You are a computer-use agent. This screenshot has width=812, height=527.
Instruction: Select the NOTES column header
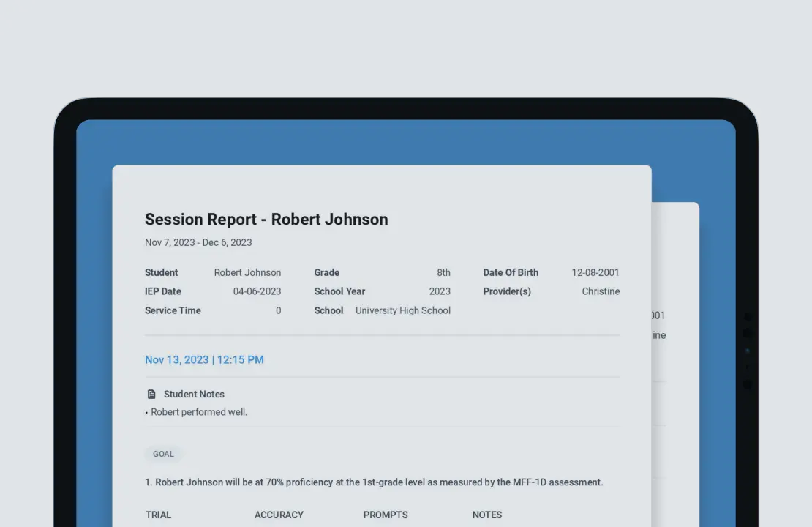click(486, 515)
